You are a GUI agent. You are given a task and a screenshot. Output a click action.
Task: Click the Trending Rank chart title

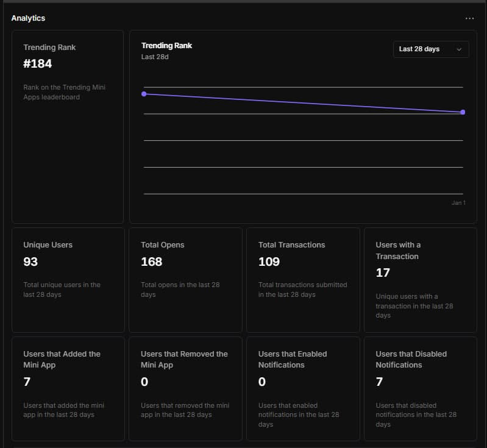(166, 46)
